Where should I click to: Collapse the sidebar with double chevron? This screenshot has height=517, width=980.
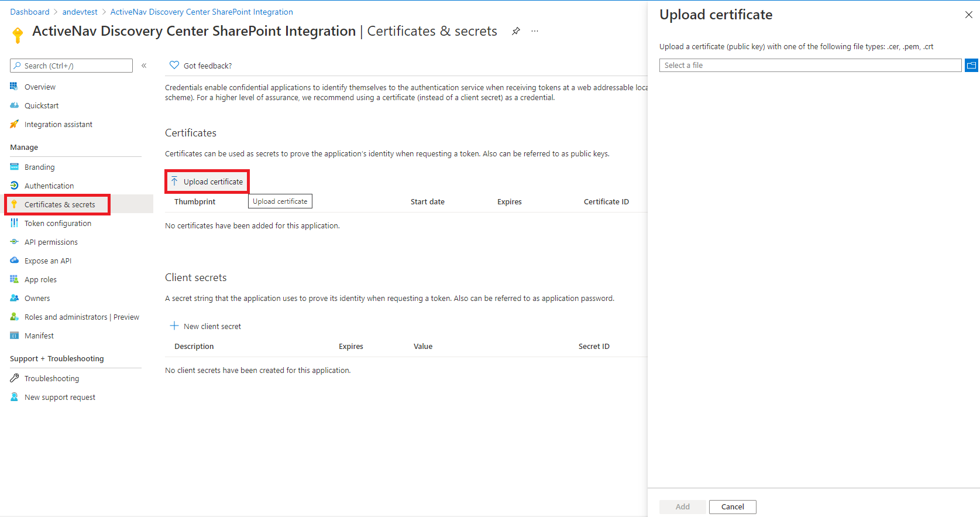click(x=144, y=66)
